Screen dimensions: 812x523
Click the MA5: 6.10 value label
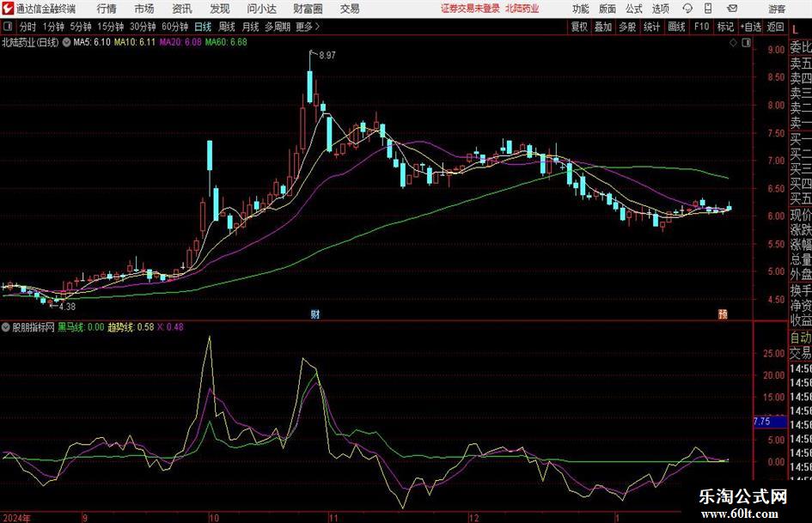point(92,42)
